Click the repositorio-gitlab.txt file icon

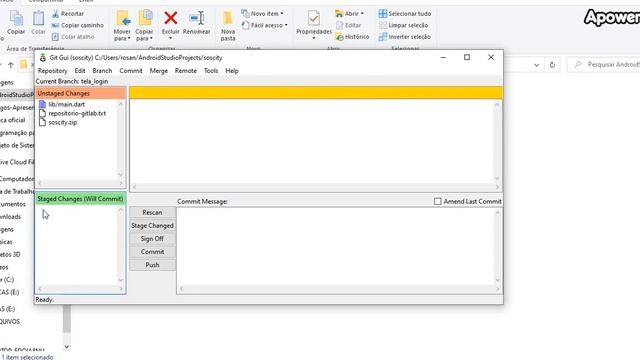pos(42,113)
